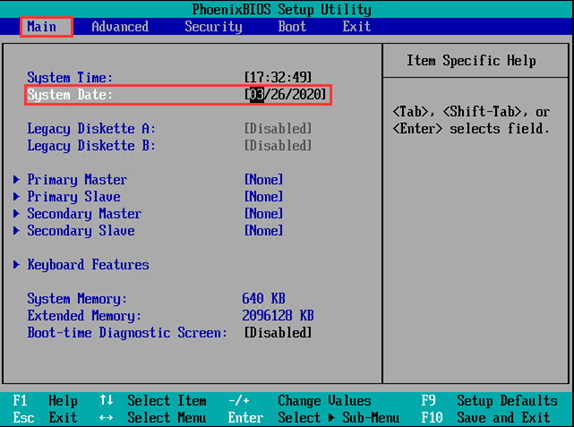Select the Secondary Master label

tap(84, 214)
